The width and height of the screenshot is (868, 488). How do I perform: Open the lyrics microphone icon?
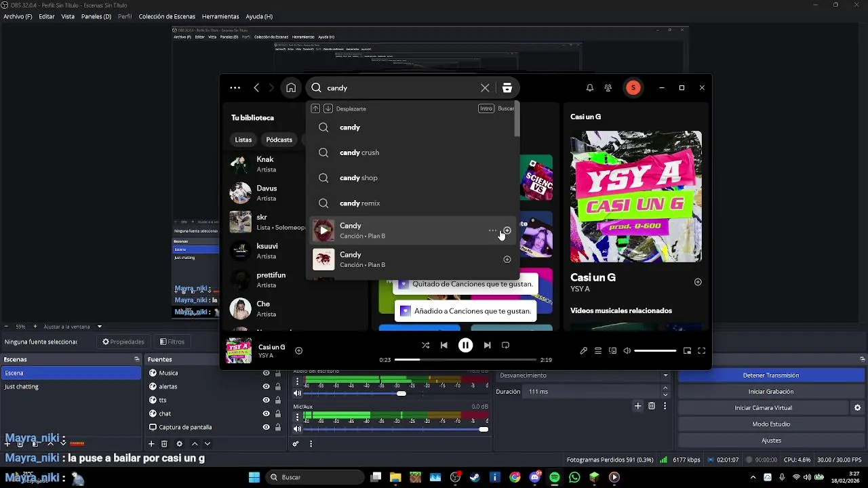click(583, 350)
